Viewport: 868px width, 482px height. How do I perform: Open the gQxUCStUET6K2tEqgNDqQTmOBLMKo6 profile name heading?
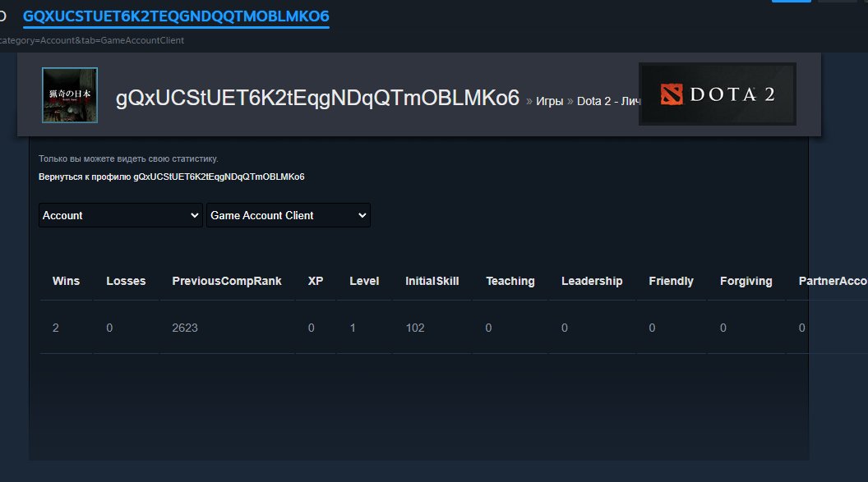[x=317, y=98]
